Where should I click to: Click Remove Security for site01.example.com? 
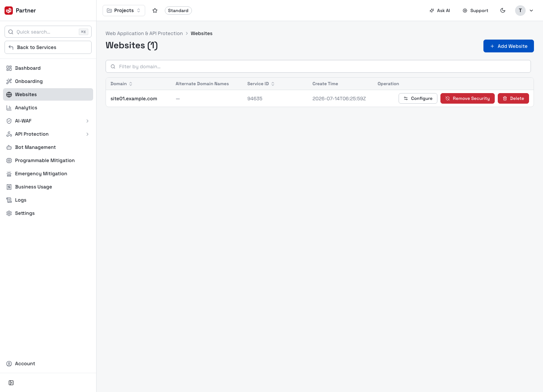(467, 98)
